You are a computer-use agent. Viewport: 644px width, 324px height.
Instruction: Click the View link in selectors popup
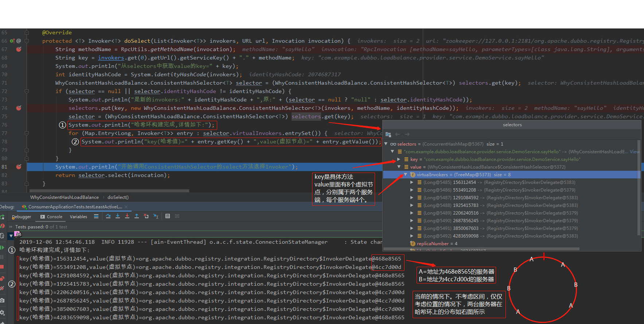click(635, 151)
